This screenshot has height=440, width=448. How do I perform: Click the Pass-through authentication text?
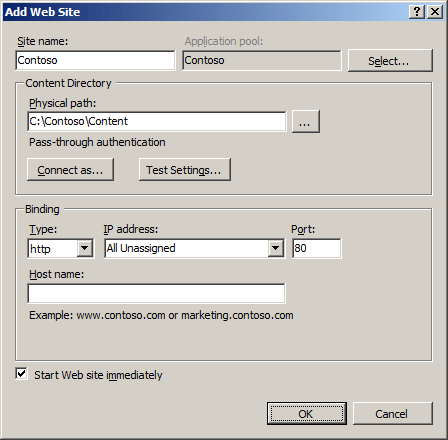coord(97,142)
